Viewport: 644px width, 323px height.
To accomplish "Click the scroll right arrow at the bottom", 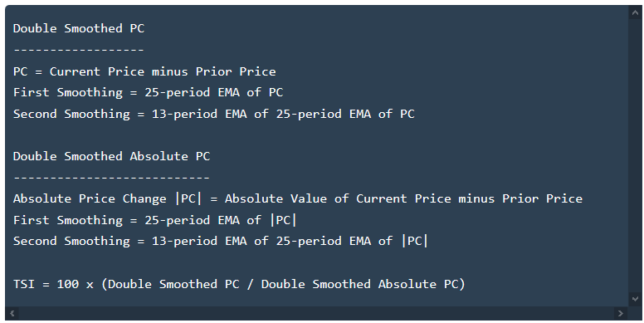I will click(x=620, y=314).
